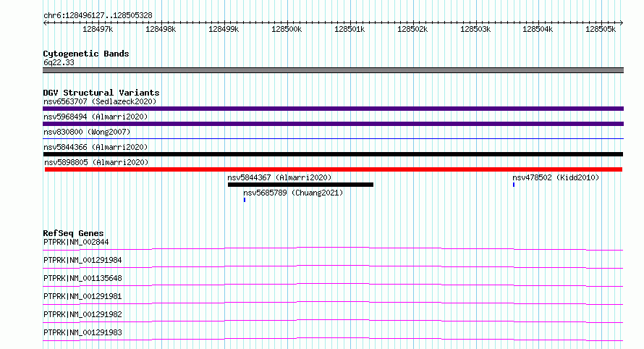Click the purple nsv5968494 variant bar
The height and width of the screenshot is (349, 644).
(333, 124)
